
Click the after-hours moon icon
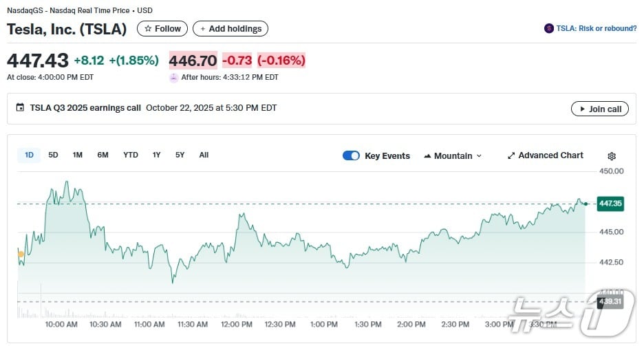click(x=173, y=77)
